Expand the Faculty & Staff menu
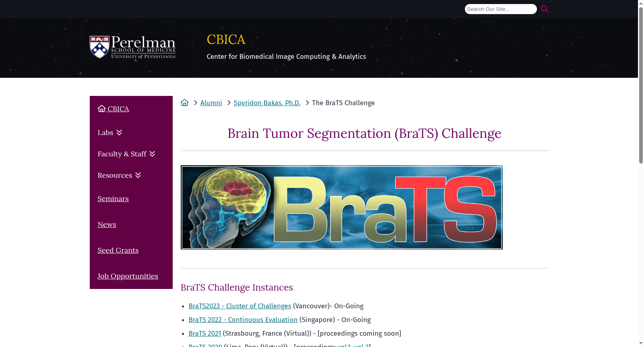Screen dimensions: 644x347 (x=126, y=154)
